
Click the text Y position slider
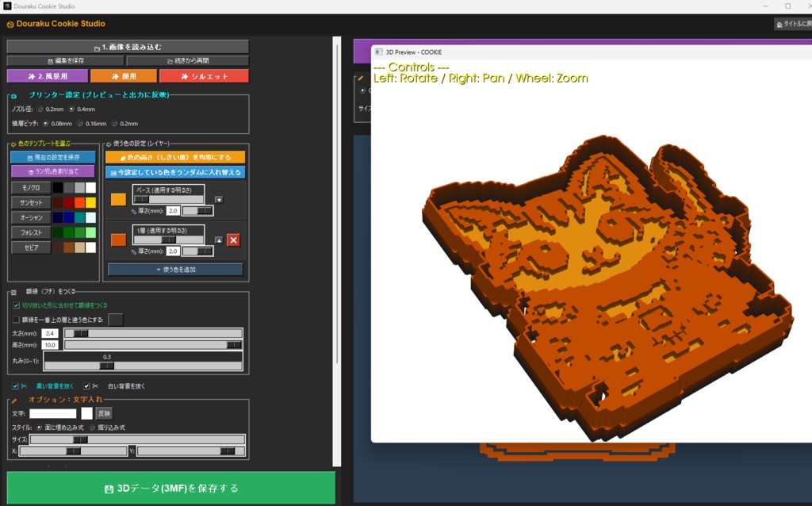click(190, 451)
